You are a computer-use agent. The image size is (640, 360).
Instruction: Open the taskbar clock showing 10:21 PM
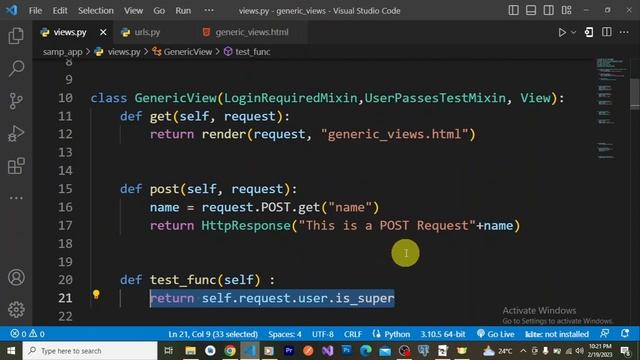[x=600, y=351]
